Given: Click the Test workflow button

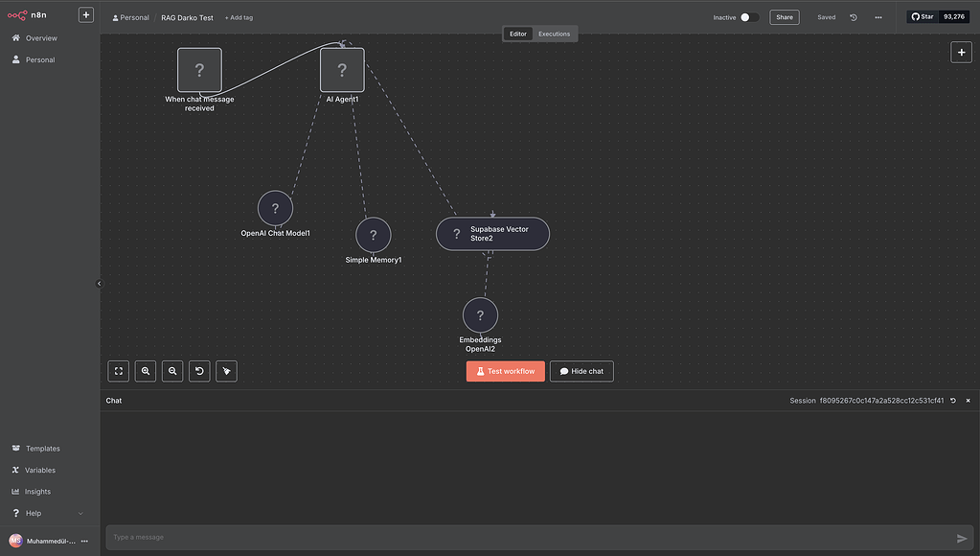Looking at the screenshot, I should 505,371.
